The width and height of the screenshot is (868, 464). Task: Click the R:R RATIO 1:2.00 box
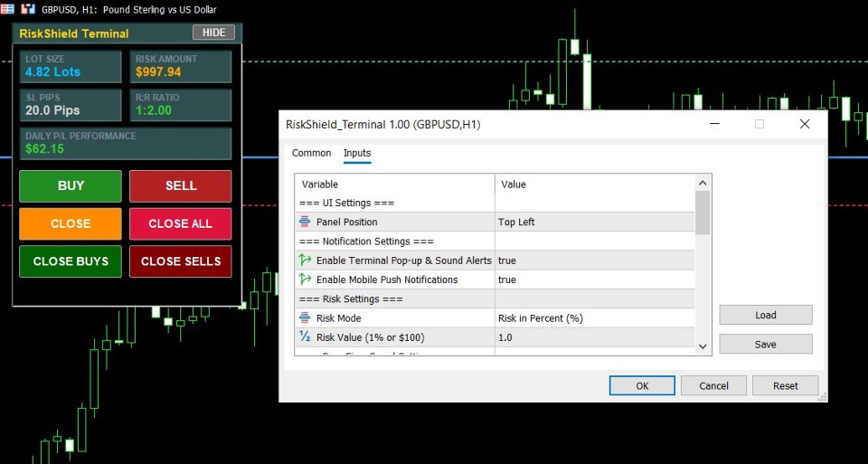(181, 105)
